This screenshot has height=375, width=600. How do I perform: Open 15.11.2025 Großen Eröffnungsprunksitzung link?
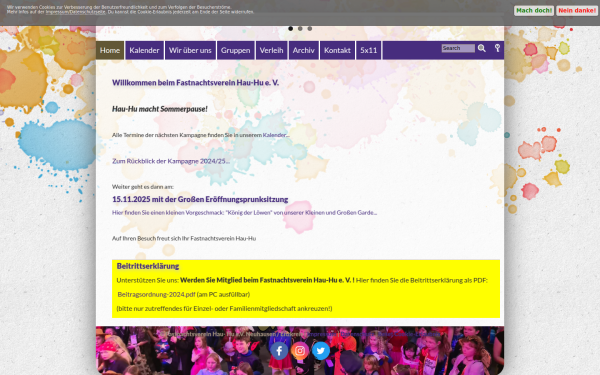point(200,199)
